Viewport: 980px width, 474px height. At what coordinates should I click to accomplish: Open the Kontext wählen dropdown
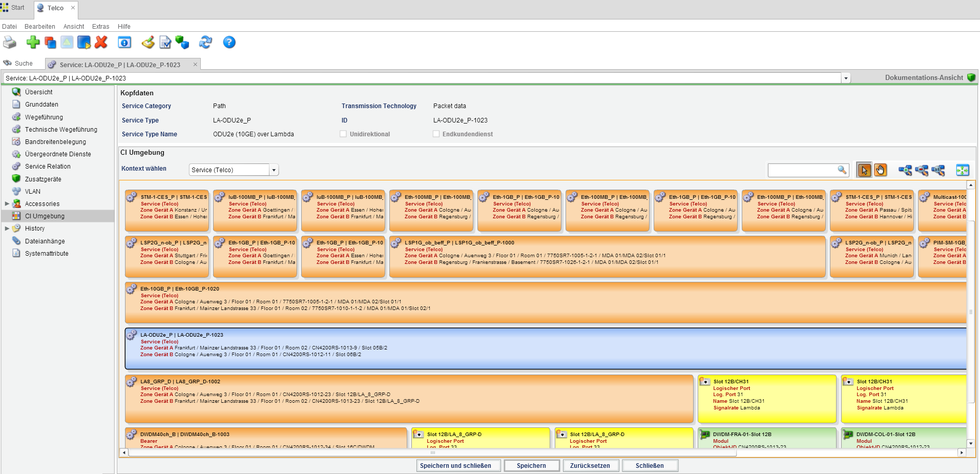pyautogui.click(x=274, y=170)
